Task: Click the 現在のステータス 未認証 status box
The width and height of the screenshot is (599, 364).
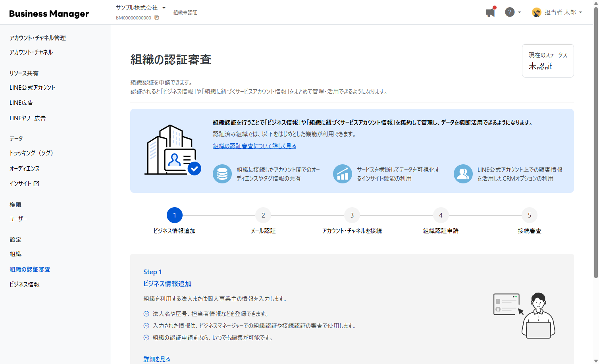Action: (x=548, y=61)
